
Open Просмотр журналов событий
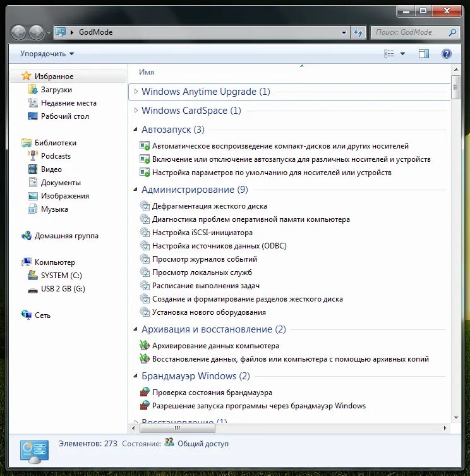click(x=205, y=259)
